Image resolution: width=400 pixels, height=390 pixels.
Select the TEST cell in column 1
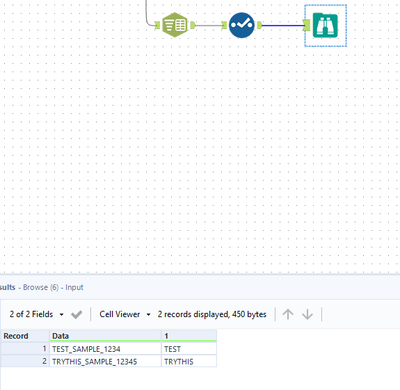click(x=189, y=349)
